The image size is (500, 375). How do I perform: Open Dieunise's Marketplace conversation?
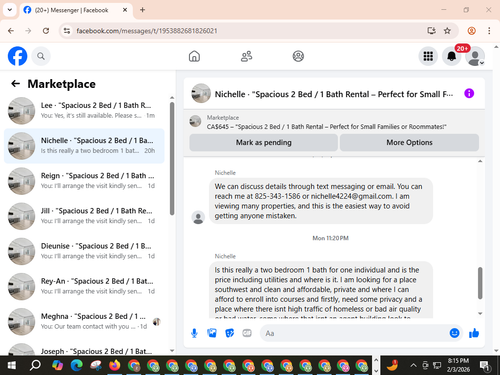(84, 251)
